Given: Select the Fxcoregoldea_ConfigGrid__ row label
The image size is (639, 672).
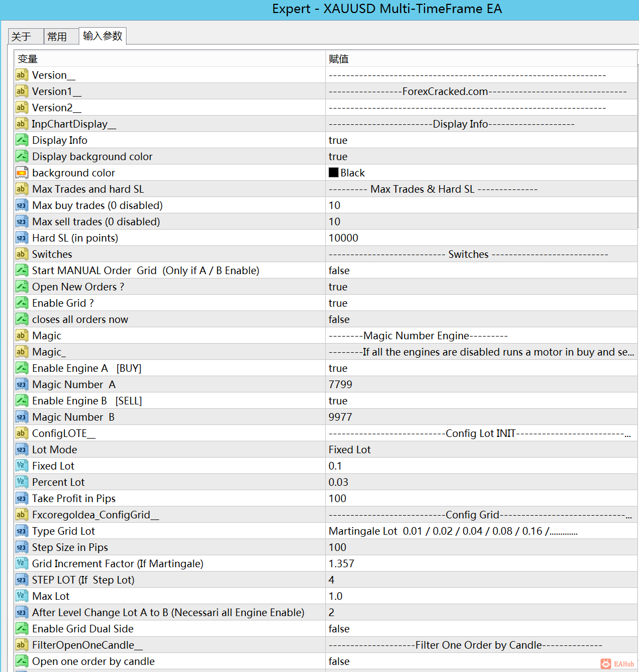Looking at the screenshot, I should (x=96, y=515).
